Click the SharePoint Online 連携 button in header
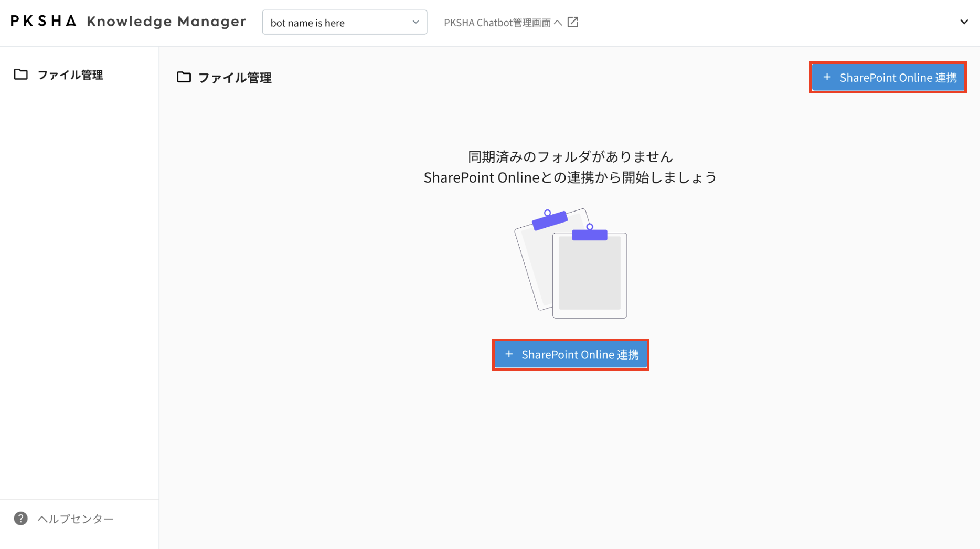Viewport: 980px width, 549px height. click(888, 78)
